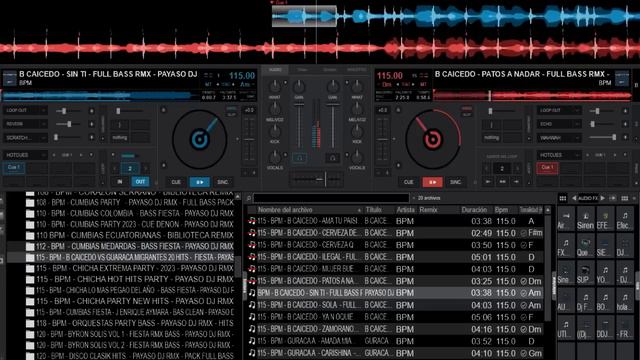Toggle right deck SLIP mode button

[x=467, y=115]
